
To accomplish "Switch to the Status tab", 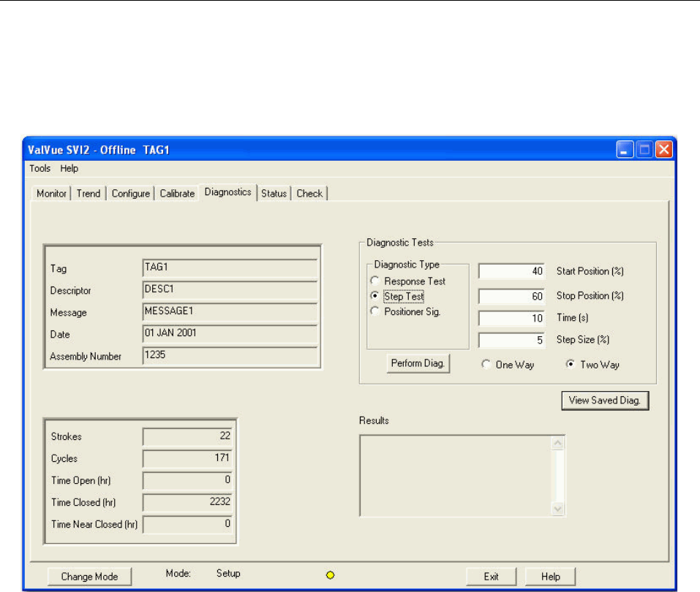I will [274, 194].
